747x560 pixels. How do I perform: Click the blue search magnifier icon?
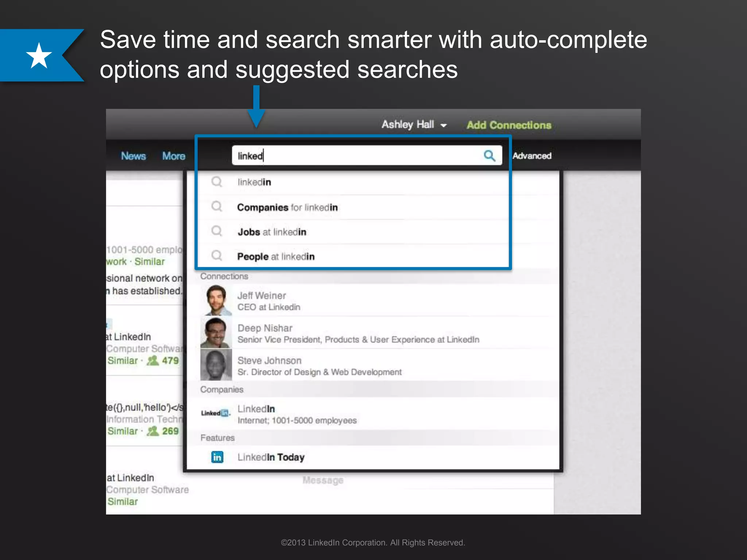point(489,156)
